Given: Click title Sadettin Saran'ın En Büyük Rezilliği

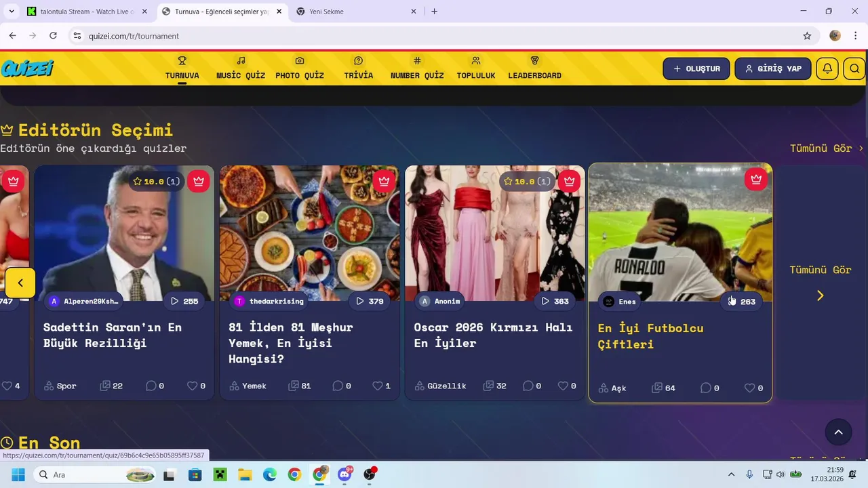Looking at the screenshot, I should (x=113, y=335).
